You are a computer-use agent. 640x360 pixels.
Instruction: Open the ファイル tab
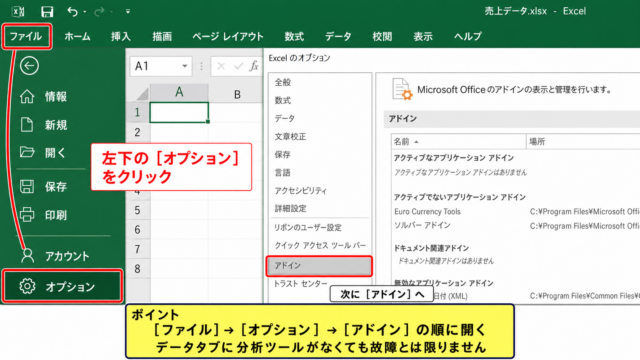coord(26,36)
